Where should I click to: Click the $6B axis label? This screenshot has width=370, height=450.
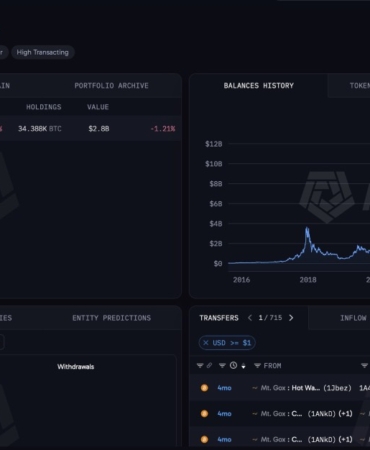pyautogui.click(x=216, y=204)
